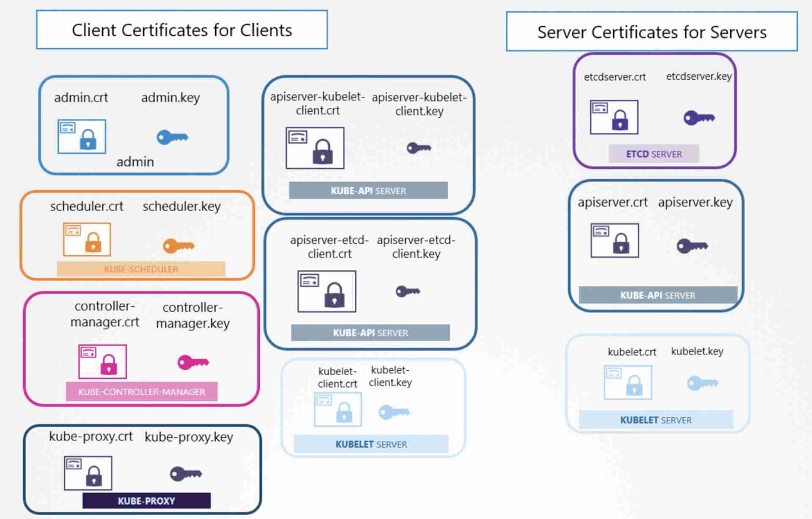Click the 'apiserver.key' file name

tap(696, 202)
